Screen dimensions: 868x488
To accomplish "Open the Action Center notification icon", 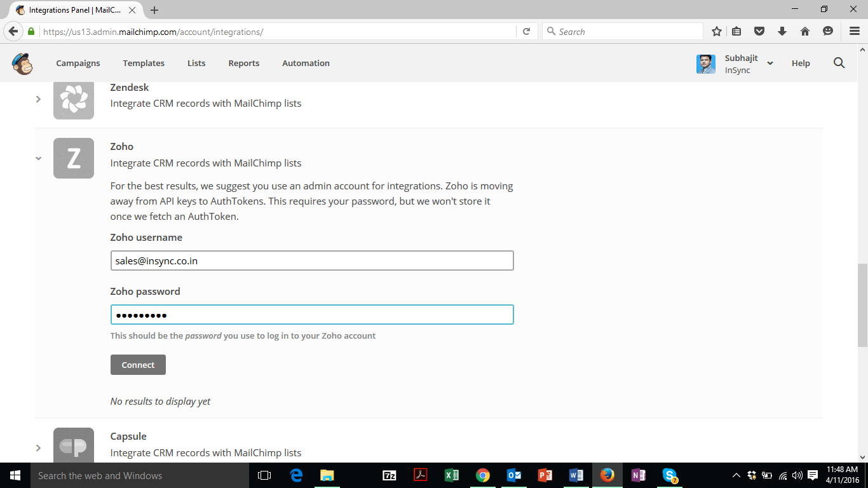I will [813, 475].
